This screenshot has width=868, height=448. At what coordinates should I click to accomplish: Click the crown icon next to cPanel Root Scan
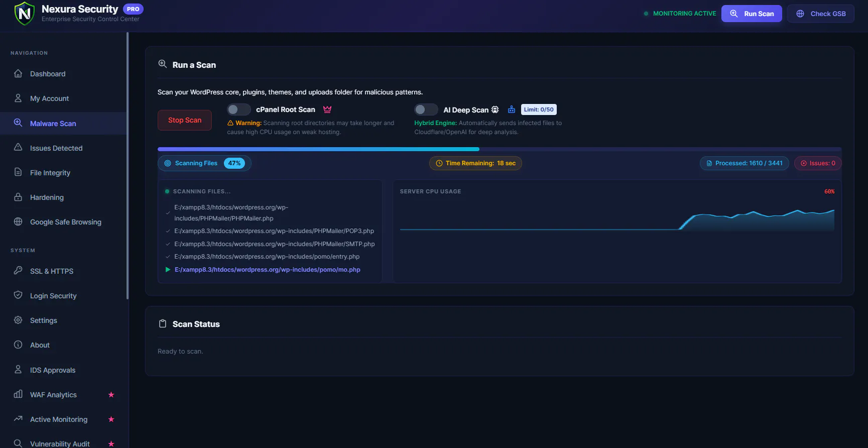tap(327, 109)
